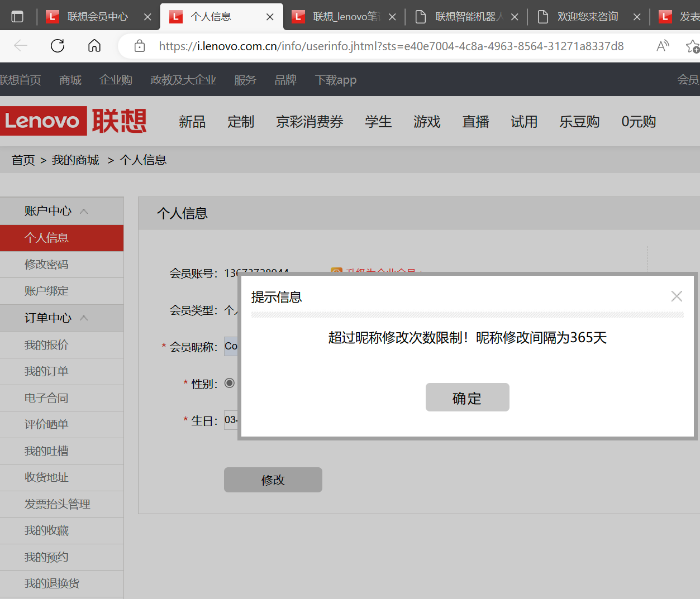The image size is (700, 599).
Task: Select 我的收藏 in sidebar
Action: [x=61, y=530]
